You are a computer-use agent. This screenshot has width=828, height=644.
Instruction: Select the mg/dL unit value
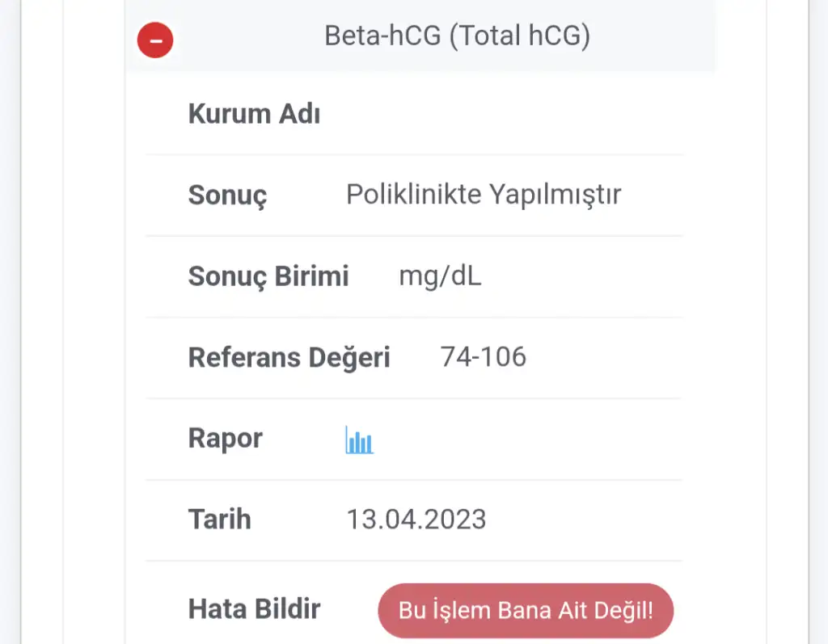pyautogui.click(x=440, y=276)
